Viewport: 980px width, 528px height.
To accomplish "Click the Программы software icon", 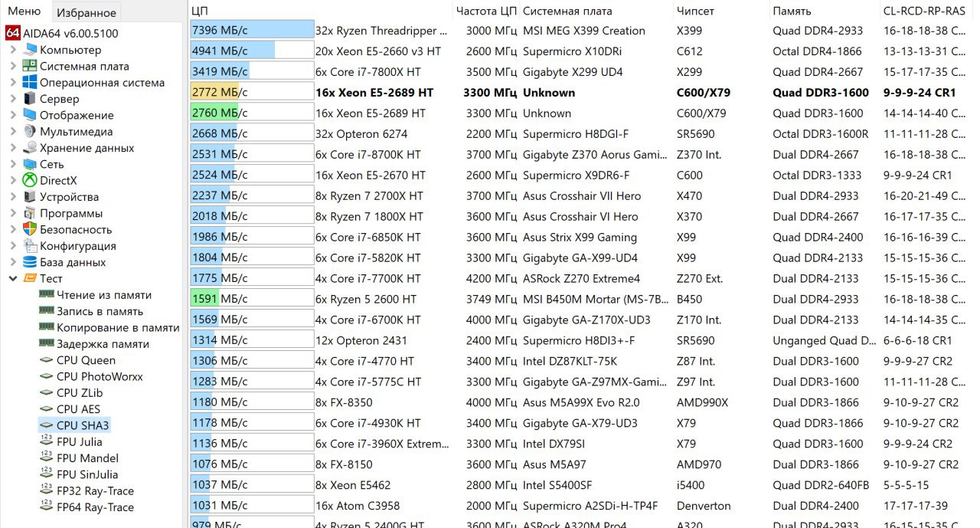I will coord(30,213).
